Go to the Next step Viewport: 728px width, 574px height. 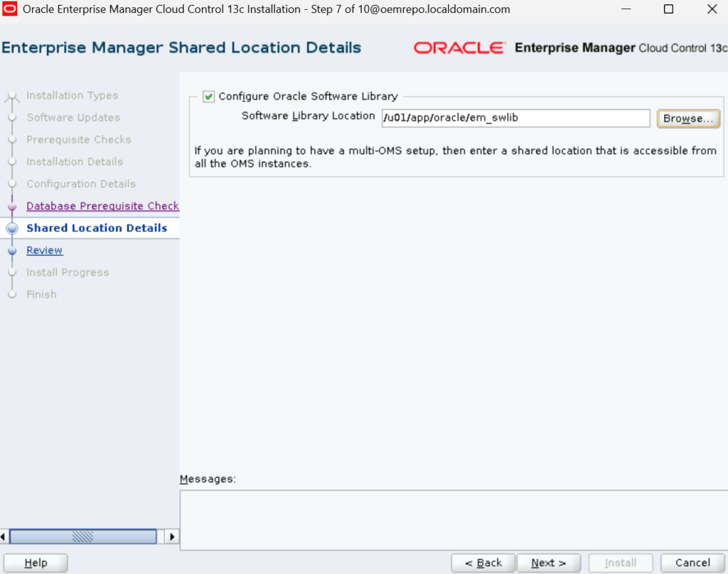click(548, 563)
